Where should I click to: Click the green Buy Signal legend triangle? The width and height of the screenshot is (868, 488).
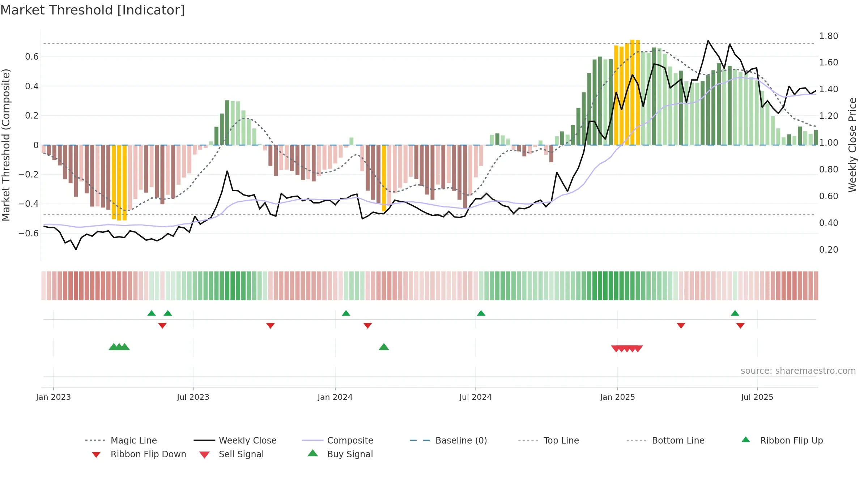click(x=313, y=453)
